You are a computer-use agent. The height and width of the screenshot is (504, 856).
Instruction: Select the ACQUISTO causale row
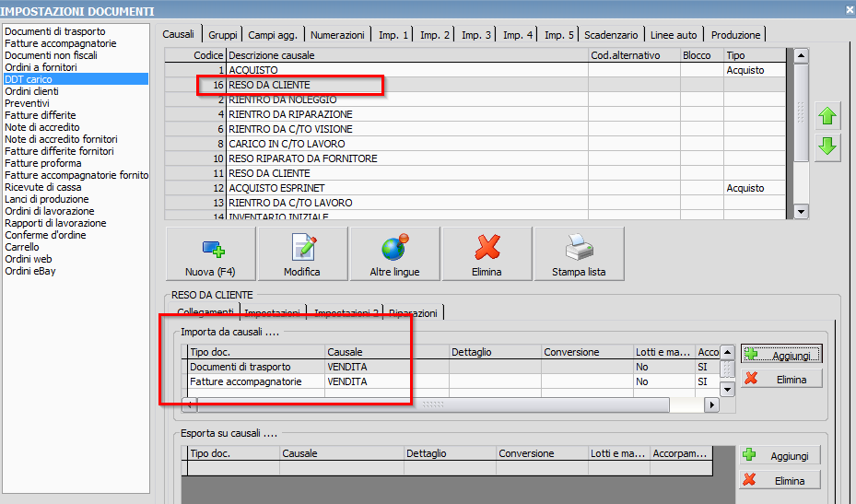tap(475, 70)
